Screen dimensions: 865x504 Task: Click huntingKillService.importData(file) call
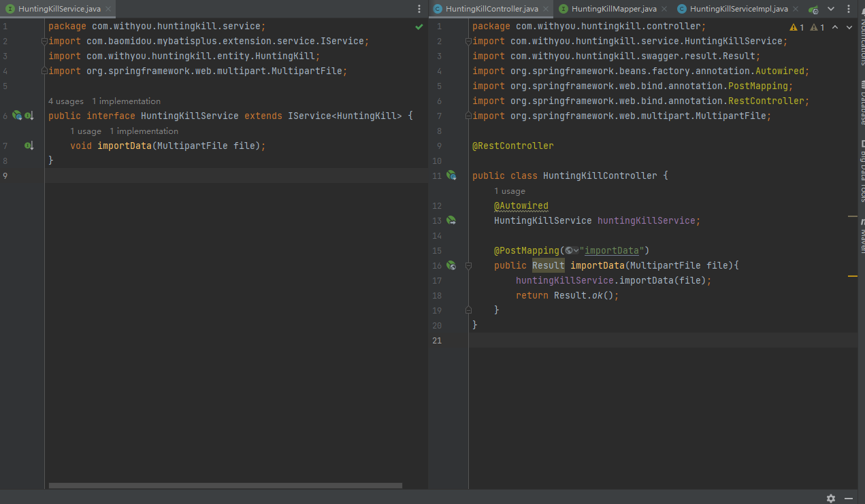[x=614, y=280]
